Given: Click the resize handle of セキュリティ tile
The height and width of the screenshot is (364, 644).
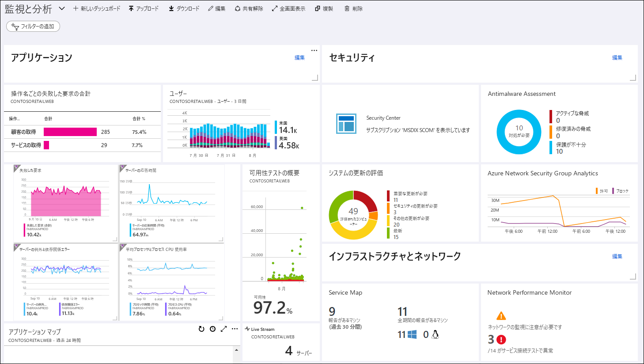Looking at the screenshot, I should point(633,78).
